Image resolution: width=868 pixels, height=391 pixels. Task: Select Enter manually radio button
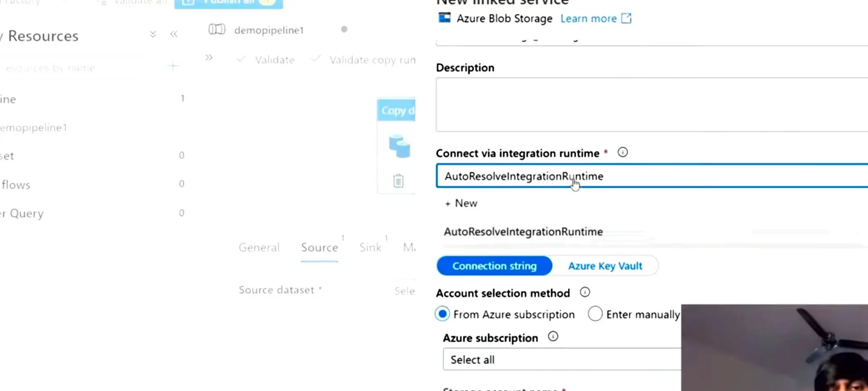click(x=595, y=314)
